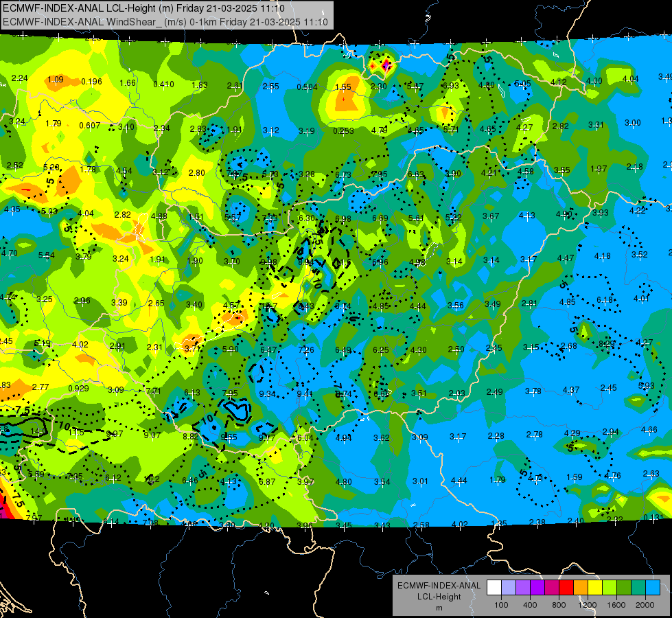Image resolution: width=672 pixels, height=618 pixels.
Task: Click 'LCL-Height' text in the legend box
Action: point(439,597)
